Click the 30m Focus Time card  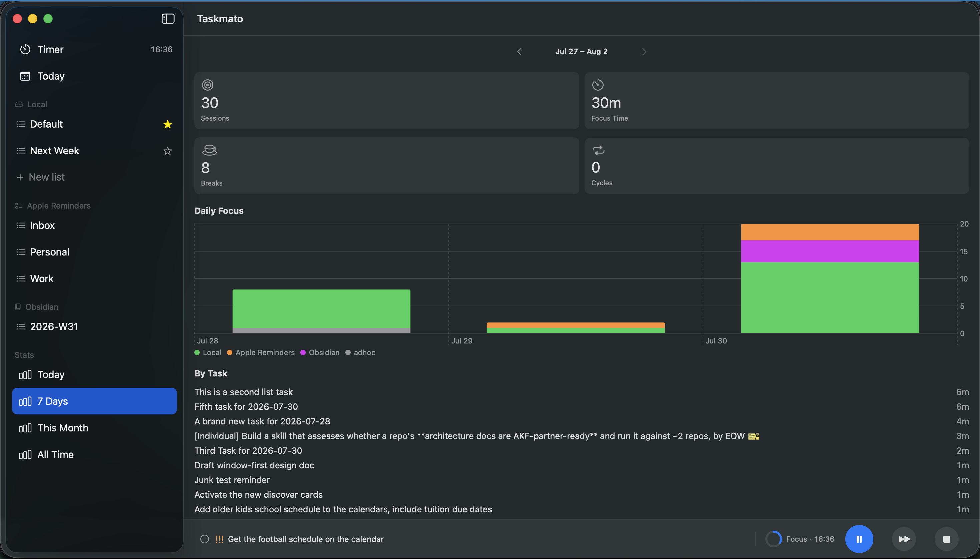pos(777,101)
